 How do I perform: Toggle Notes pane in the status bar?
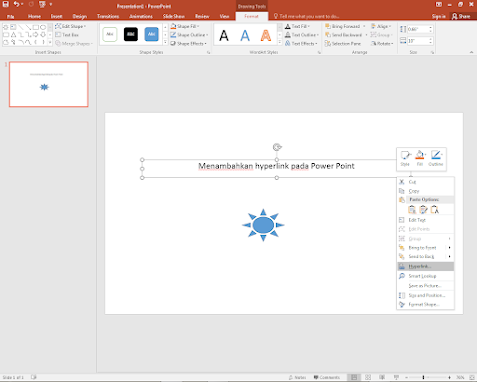pos(297,377)
